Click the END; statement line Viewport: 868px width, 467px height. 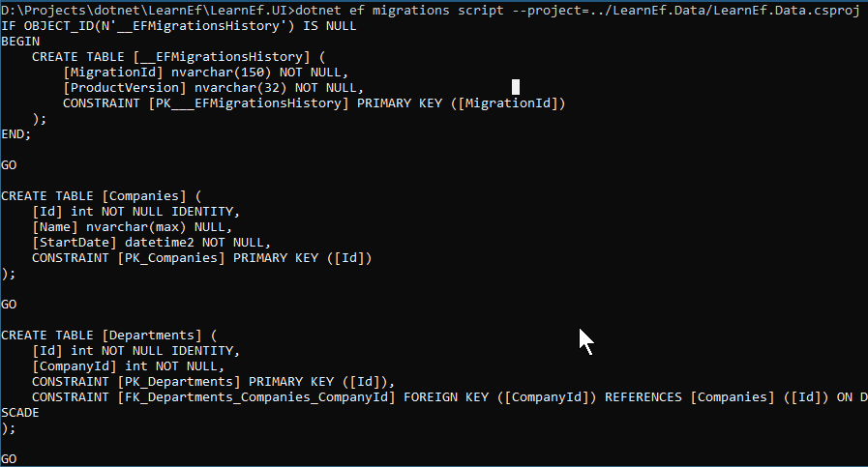click(x=16, y=133)
